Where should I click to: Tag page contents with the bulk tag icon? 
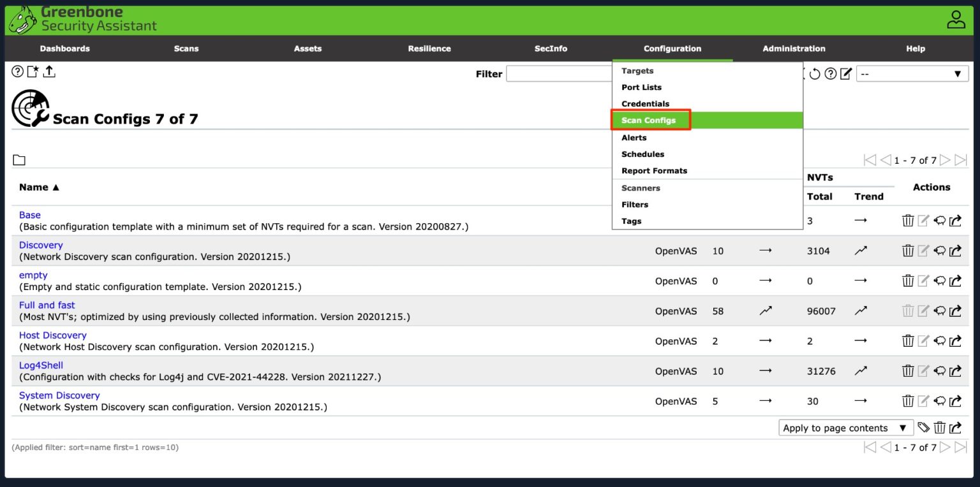pyautogui.click(x=923, y=428)
